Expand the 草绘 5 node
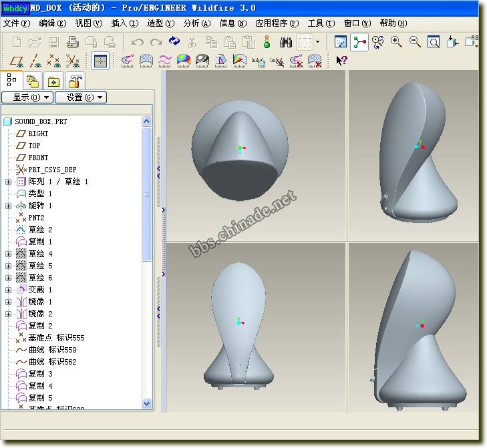The image size is (487, 448). (x=9, y=266)
